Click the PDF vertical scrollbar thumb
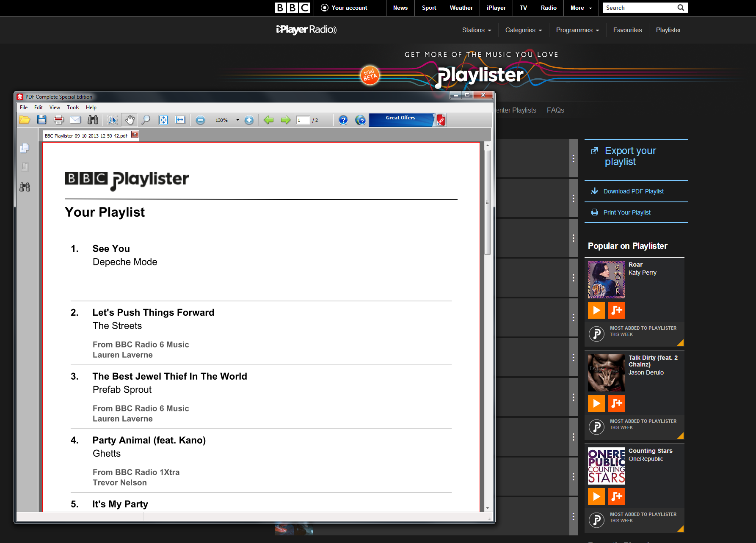Viewport: 756px width, 543px height. (487, 202)
